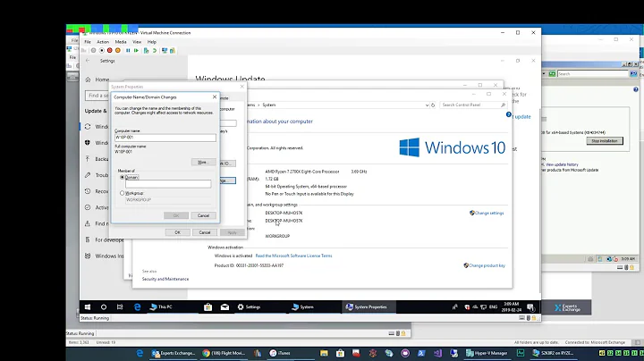Click the green Revert arrow icon in VM toolbar

[x=155, y=50]
